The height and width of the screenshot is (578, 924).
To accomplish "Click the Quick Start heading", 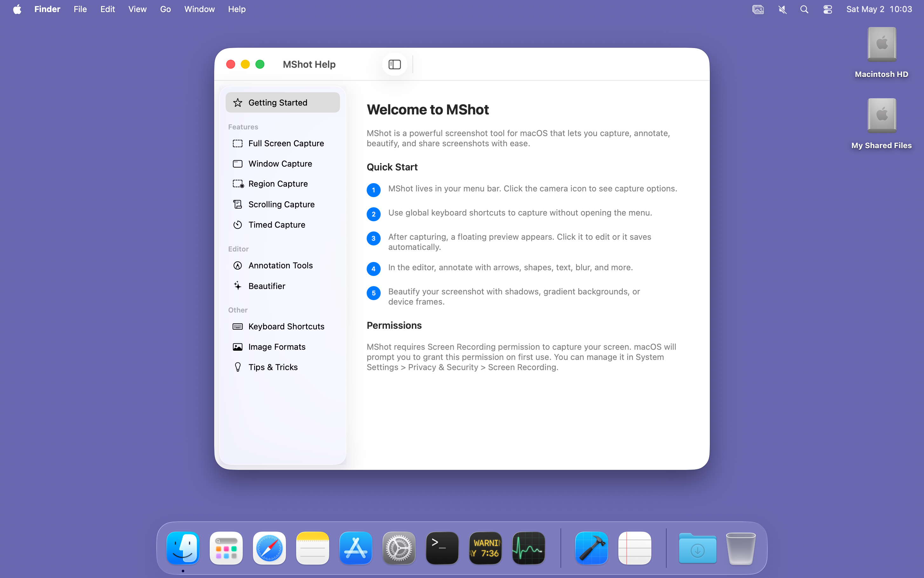I will pos(392,167).
